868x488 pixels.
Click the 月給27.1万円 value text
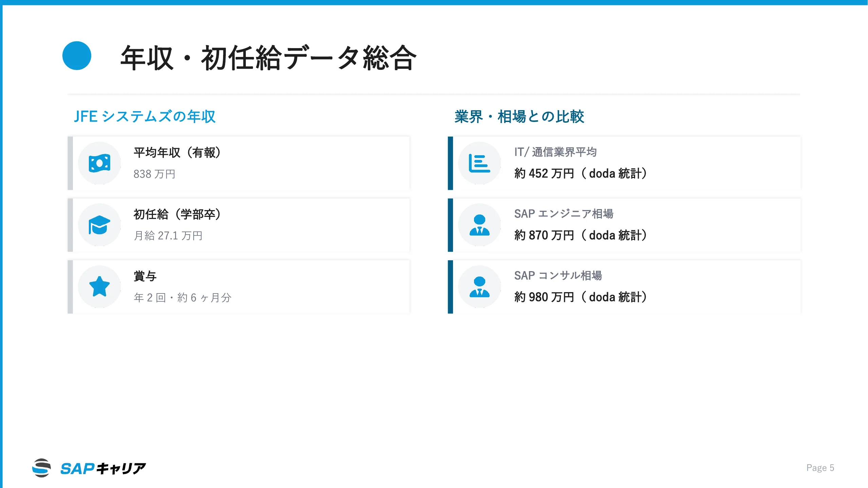coord(168,236)
